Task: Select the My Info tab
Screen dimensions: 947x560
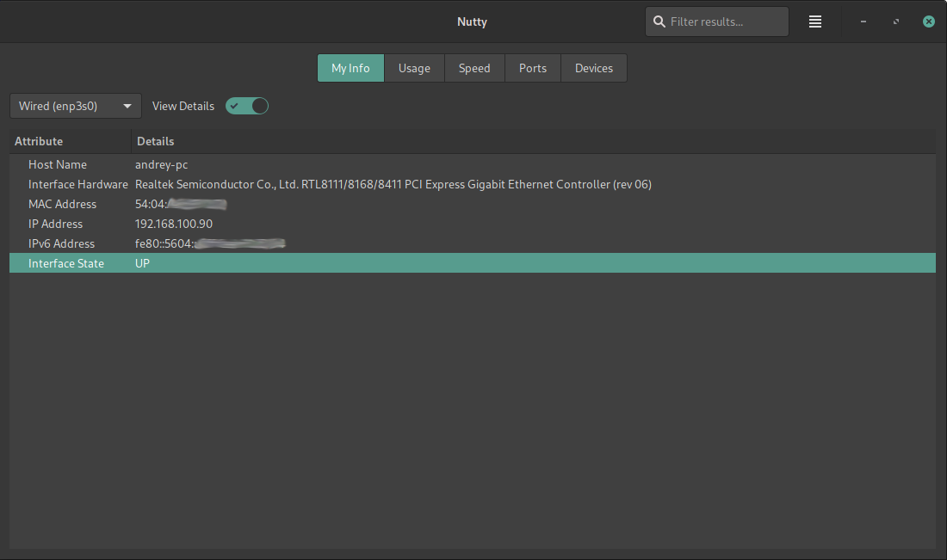Action: click(x=350, y=68)
